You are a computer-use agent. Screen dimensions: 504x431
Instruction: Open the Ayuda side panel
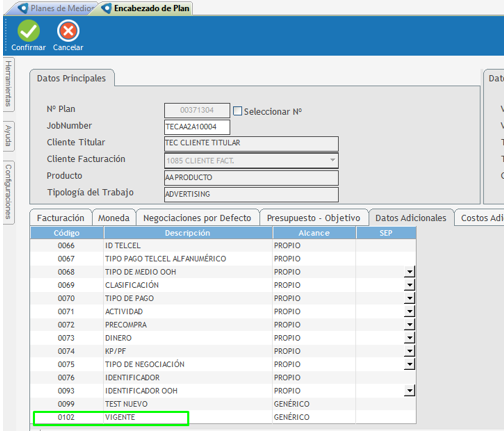click(x=9, y=136)
